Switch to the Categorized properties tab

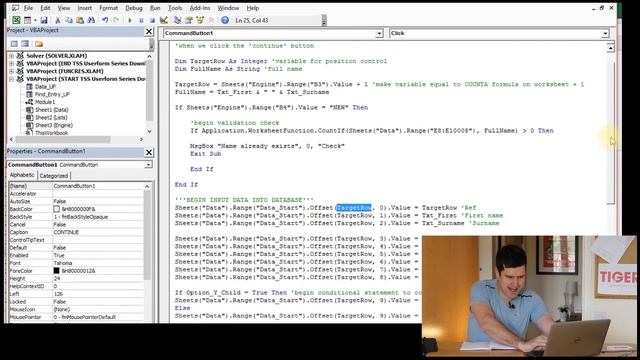click(x=53, y=176)
